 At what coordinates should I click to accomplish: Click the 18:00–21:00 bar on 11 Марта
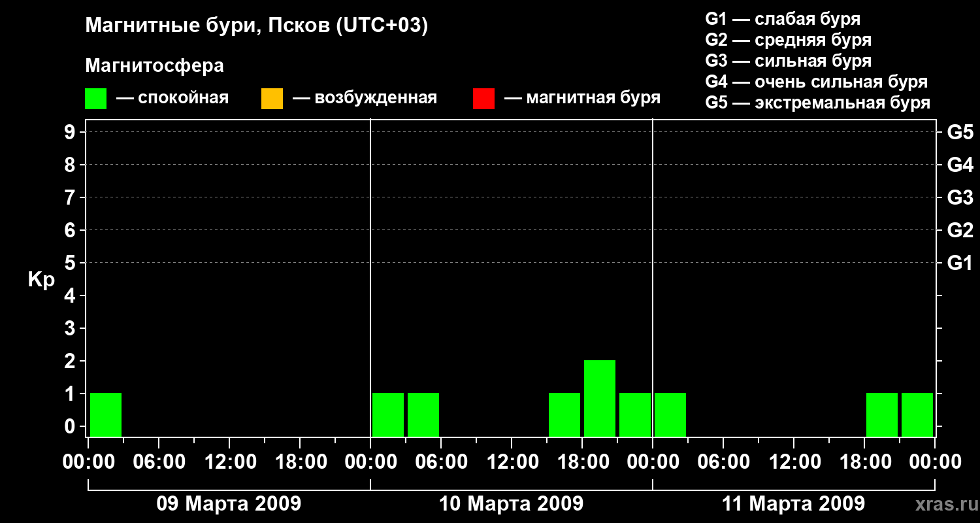pos(882,414)
